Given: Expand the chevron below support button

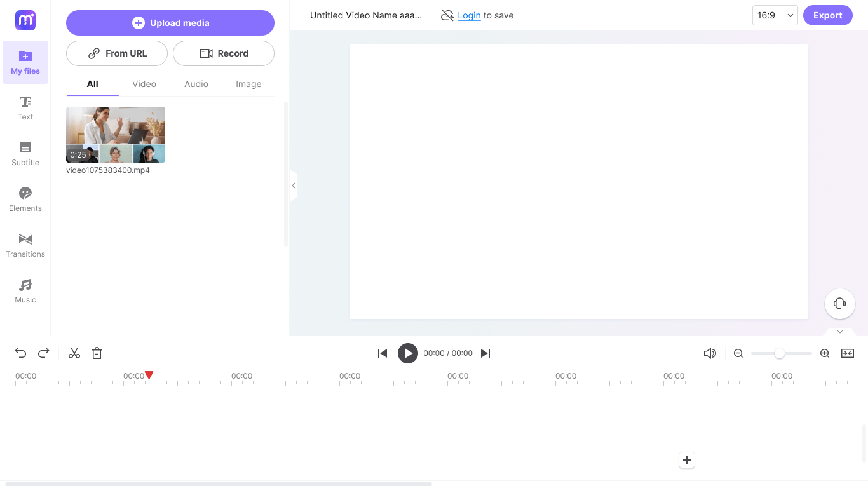Looking at the screenshot, I should (839, 332).
